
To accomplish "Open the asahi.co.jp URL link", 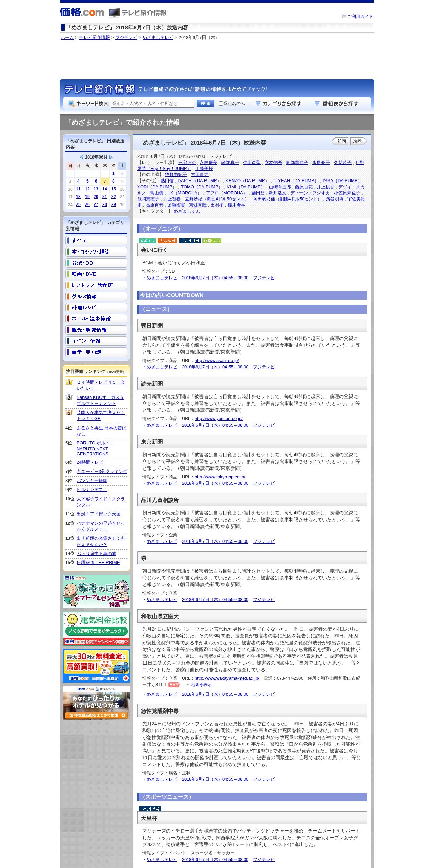I will [x=217, y=361].
